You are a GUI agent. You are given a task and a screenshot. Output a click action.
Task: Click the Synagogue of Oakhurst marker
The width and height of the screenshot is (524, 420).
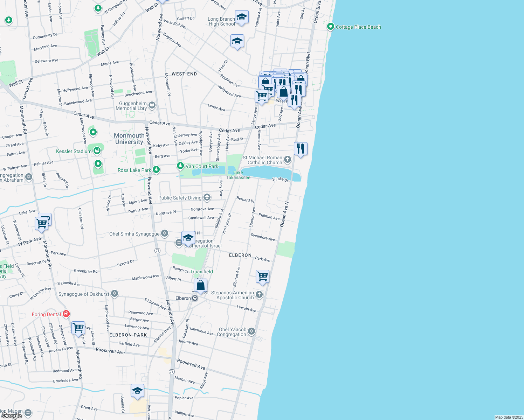(114, 294)
